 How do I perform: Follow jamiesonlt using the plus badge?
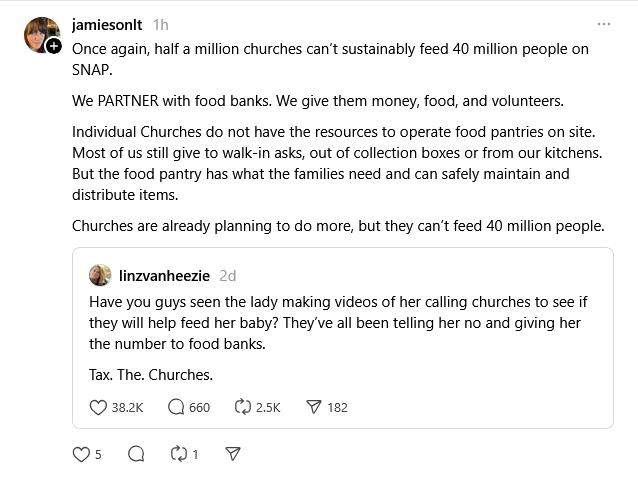pos(54,46)
